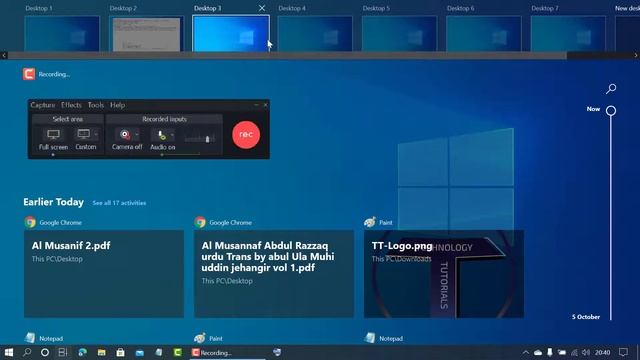Open the Al Musannaf Abdul Razzaq pdf card
This screenshot has height=360, width=640.
(274, 274)
